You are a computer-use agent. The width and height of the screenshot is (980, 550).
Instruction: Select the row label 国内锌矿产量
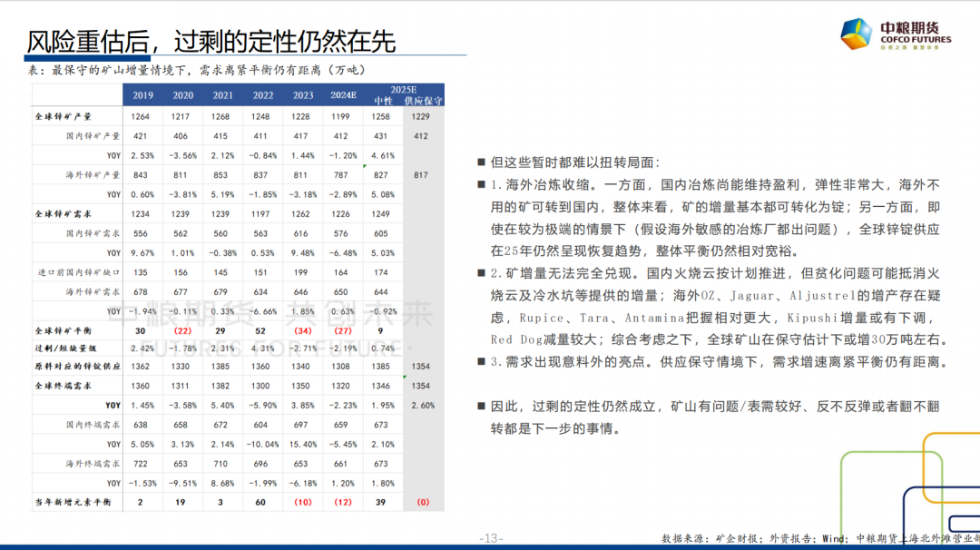point(93,135)
